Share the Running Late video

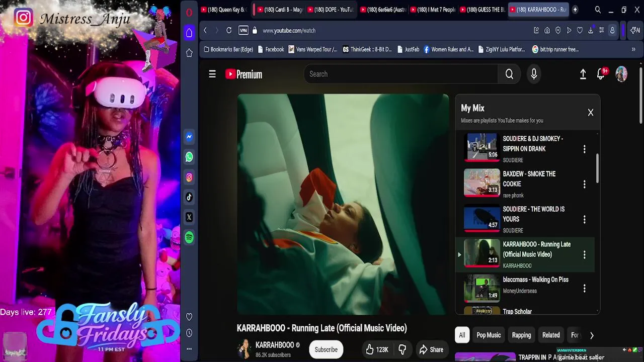coord(431,350)
